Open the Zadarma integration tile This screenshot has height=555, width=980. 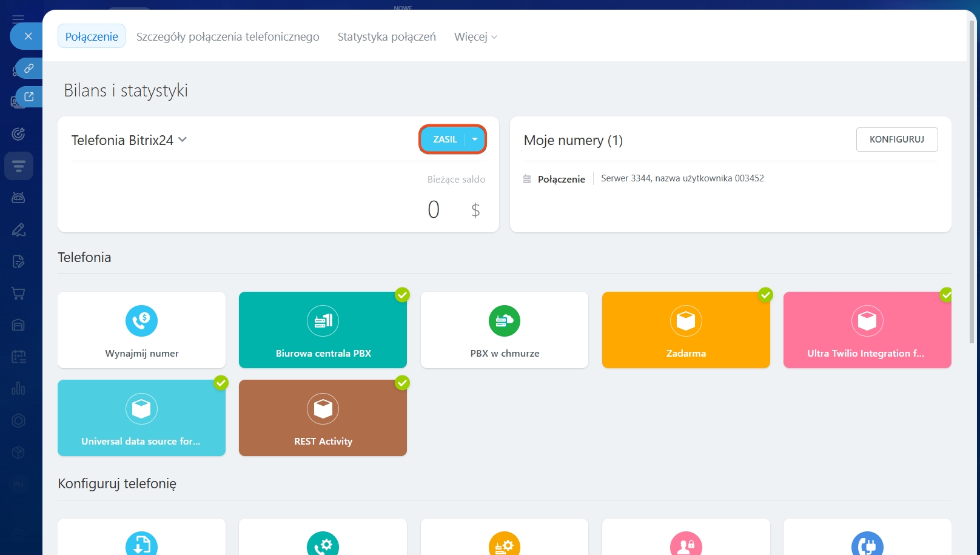(685, 330)
